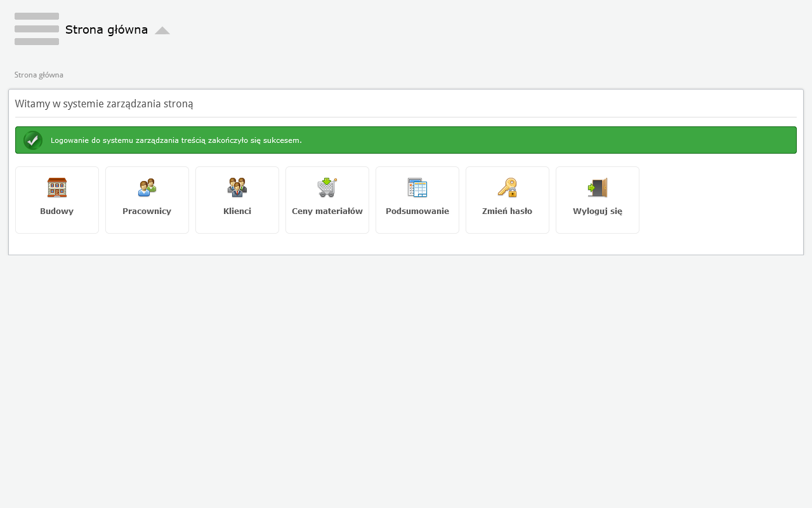This screenshot has height=508, width=812.
Task: Click the Klienci group icon
Action: tap(237, 188)
